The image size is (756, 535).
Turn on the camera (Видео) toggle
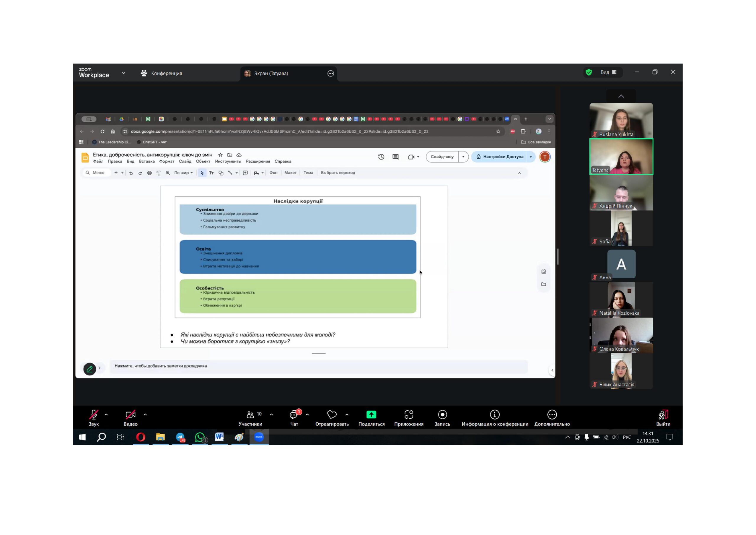click(131, 414)
